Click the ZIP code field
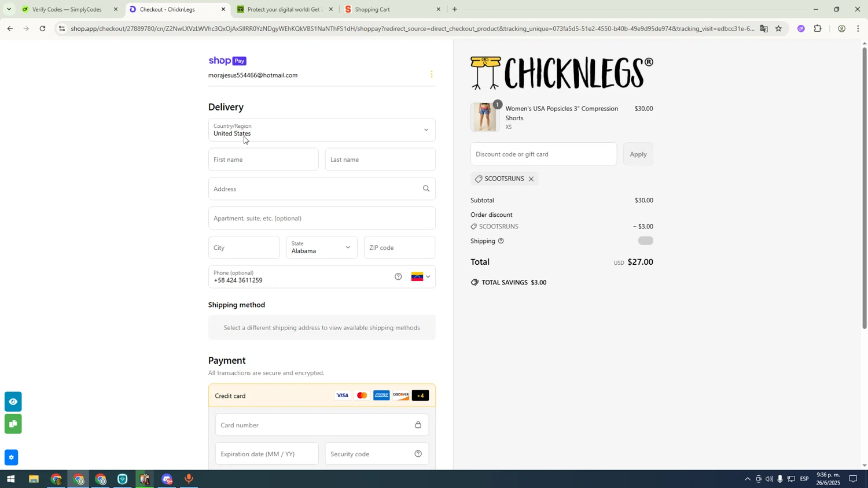 400,247
